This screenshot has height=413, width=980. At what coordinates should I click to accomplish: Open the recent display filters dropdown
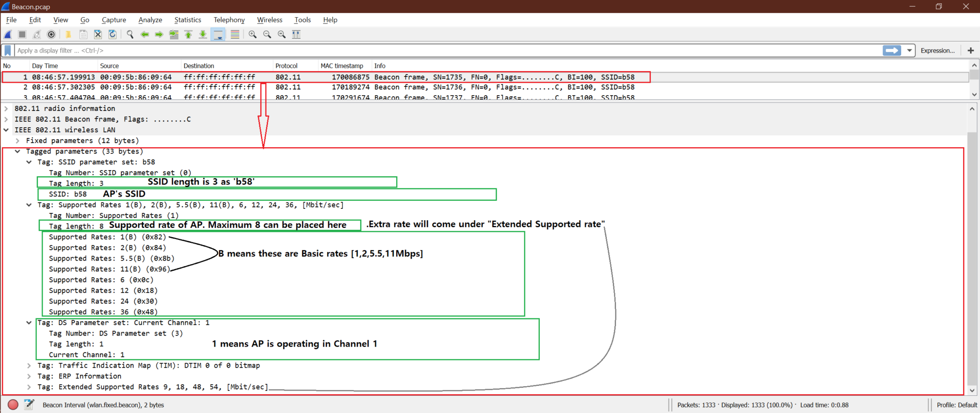(x=909, y=50)
